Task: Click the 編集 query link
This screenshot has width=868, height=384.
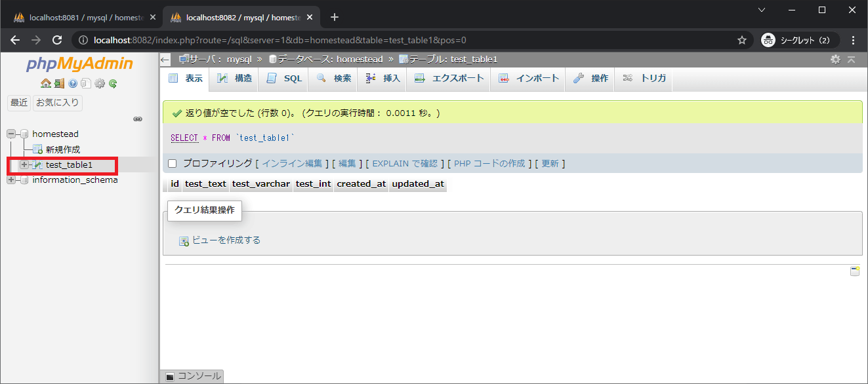Action: 347,163
